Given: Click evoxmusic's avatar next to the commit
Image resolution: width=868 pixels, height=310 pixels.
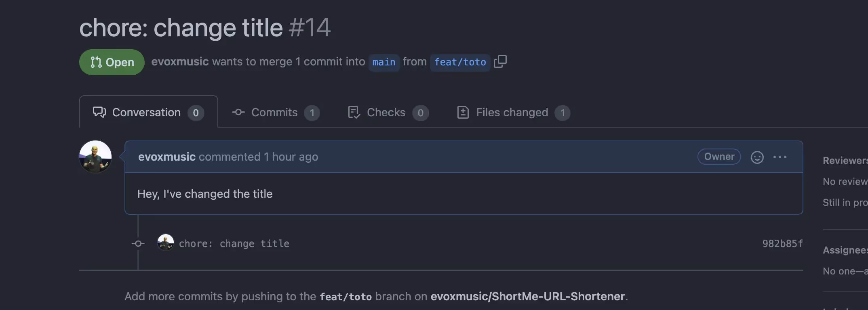Looking at the screenshot, I should (165, 242).
